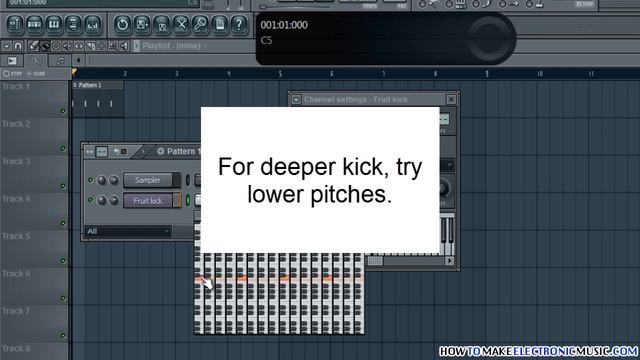This screenshot has height=360, width=640.
Task: Open the Piano Roll view icon
Action: click(54, 24)
